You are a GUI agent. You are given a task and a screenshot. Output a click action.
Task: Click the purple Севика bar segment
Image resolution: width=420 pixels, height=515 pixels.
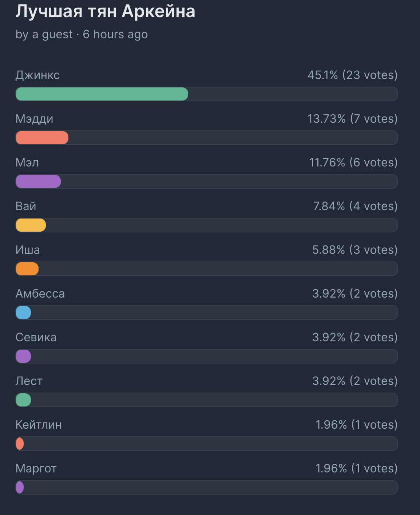[x=23, y=356]
